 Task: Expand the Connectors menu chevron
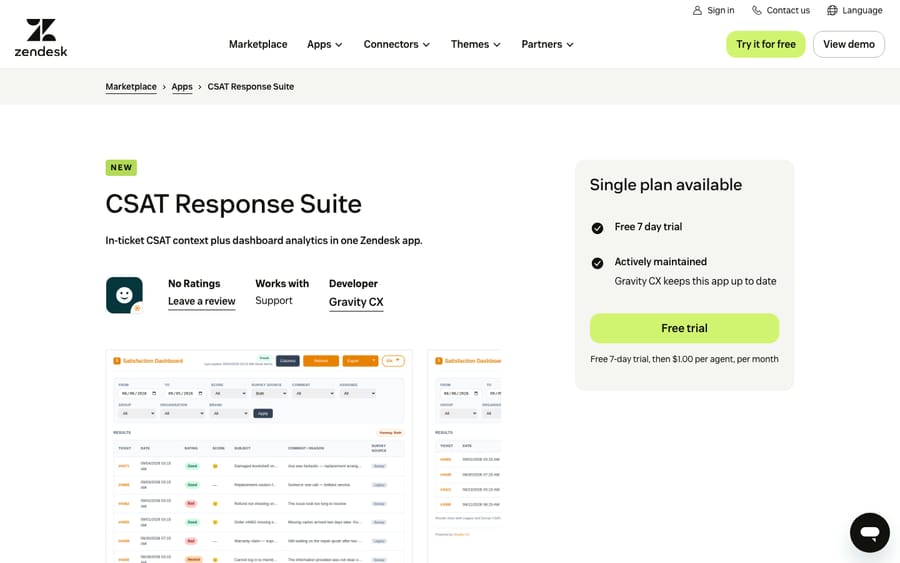[x=426, y=45]
